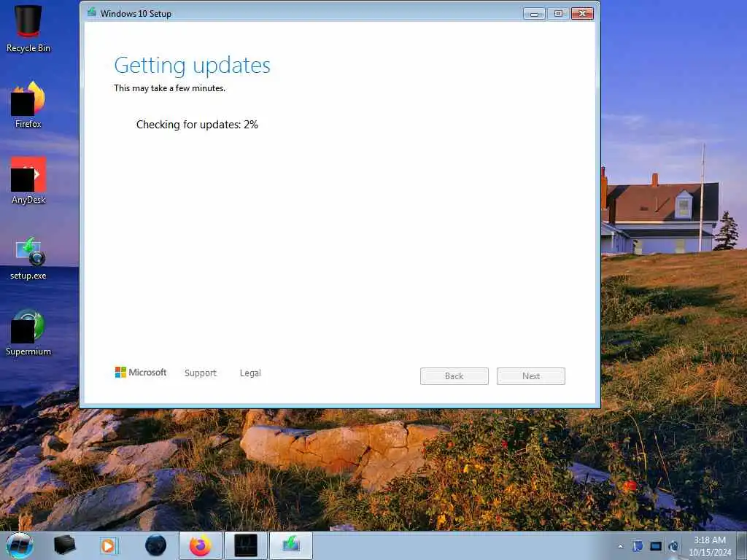747x560 pixels.
Task: Show hidden tray icons arrow
Action: (x=620, y=547)
